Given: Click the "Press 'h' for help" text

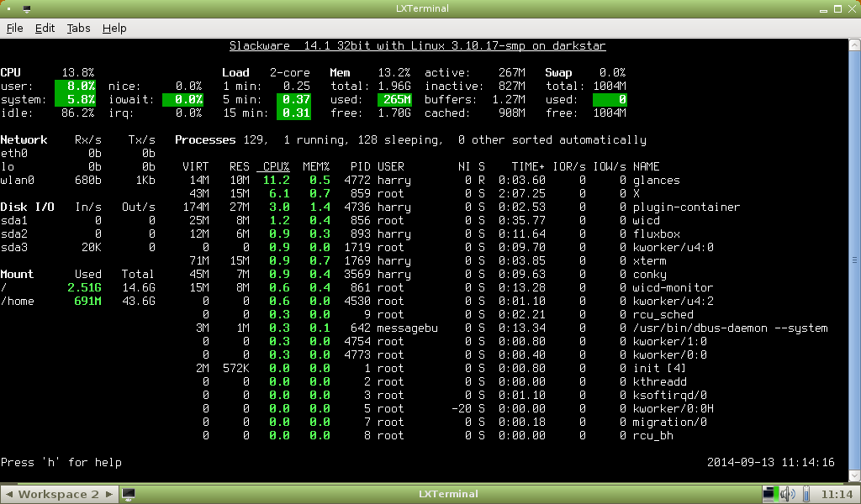Looking at the screenshot, I should click(x=61, y=462).
